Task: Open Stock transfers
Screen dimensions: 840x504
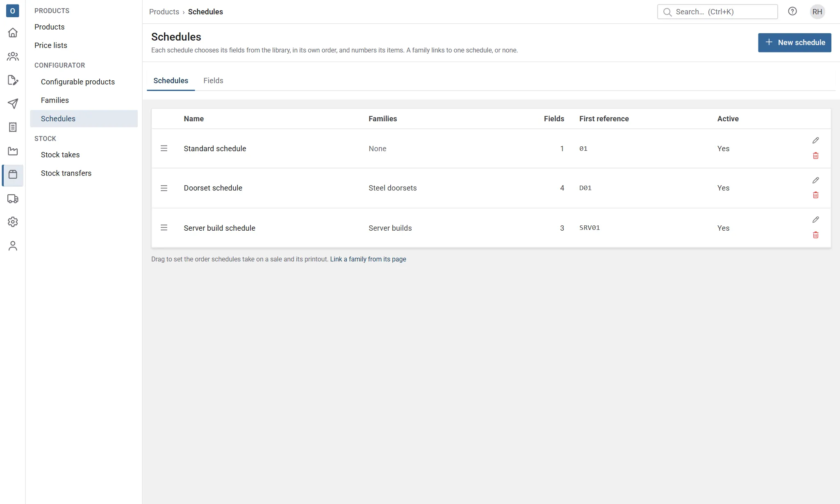Action: 66,173
